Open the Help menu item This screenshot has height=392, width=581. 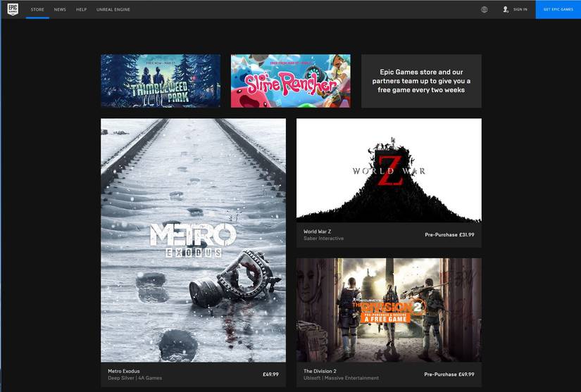[x=82, y=10]
